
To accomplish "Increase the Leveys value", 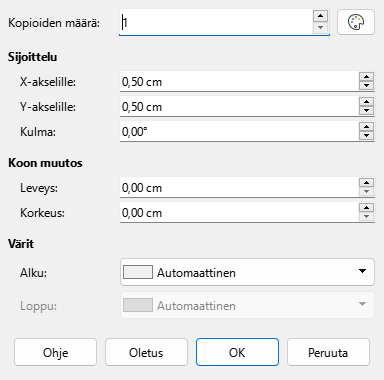I will coord(366,183).
